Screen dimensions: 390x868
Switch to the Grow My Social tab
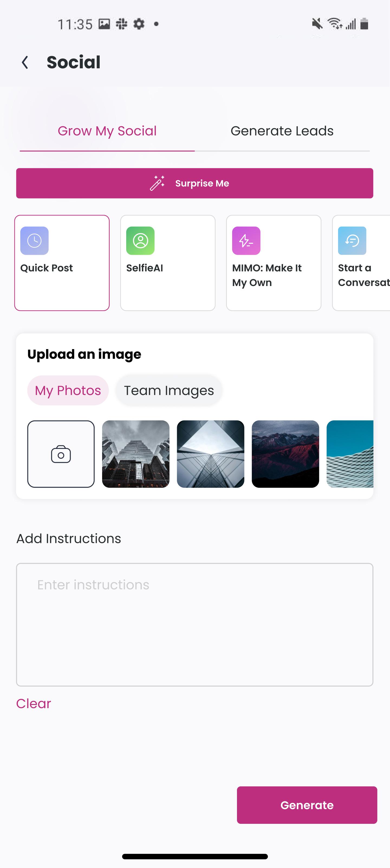(107, 131)
